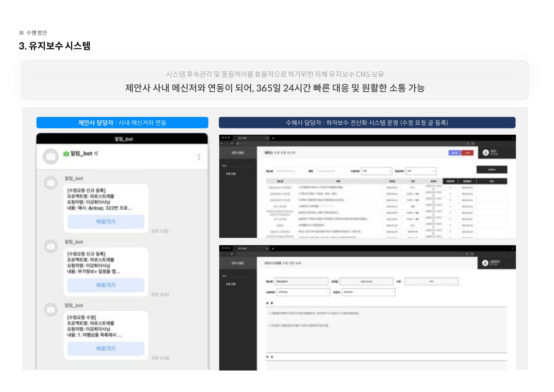
Task: Click bot avatar of the 오전 3:36 message
Action: click(51, 310)
